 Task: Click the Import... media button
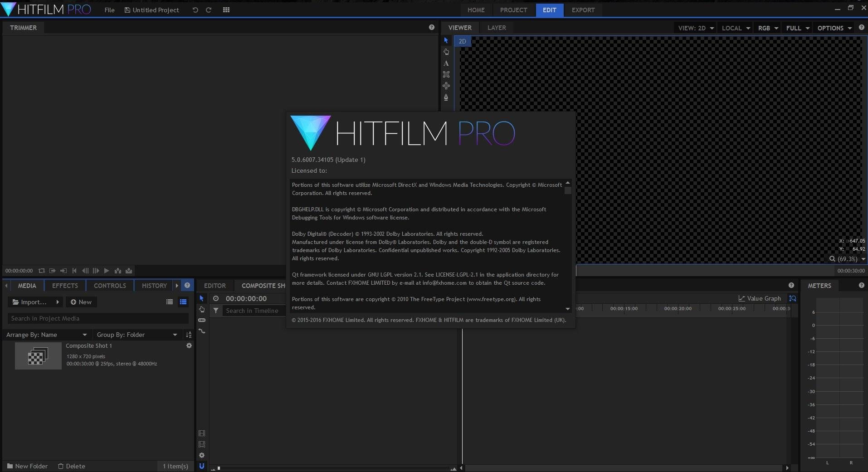(30, 302)
